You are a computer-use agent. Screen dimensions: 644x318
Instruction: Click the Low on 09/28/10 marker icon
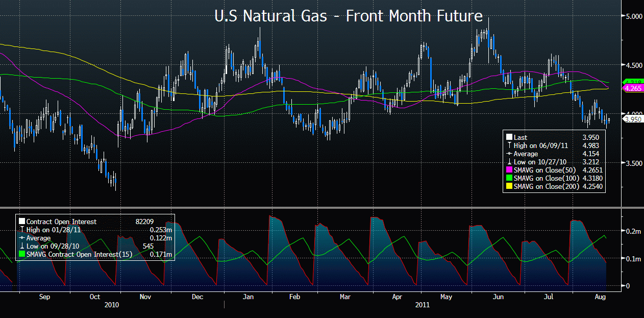[21, 246]
